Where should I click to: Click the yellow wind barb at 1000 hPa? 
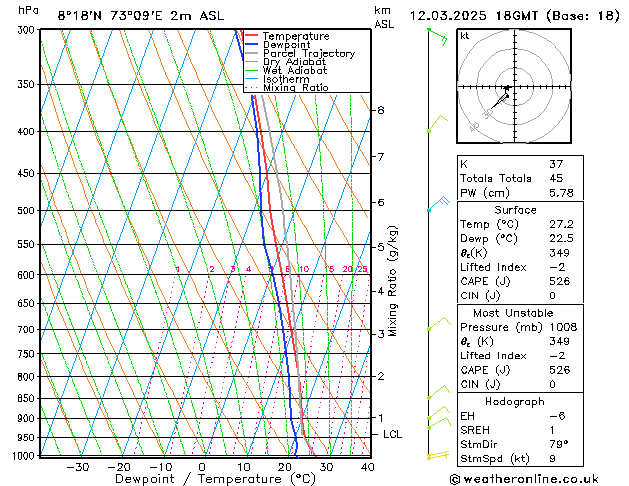pyautogui.click(x=438, y=455)
